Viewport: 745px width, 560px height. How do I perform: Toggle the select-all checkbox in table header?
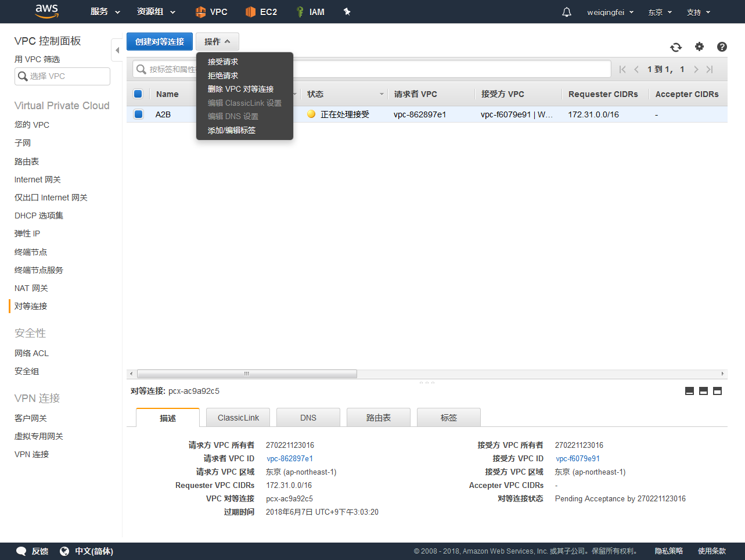pos(138,94)
